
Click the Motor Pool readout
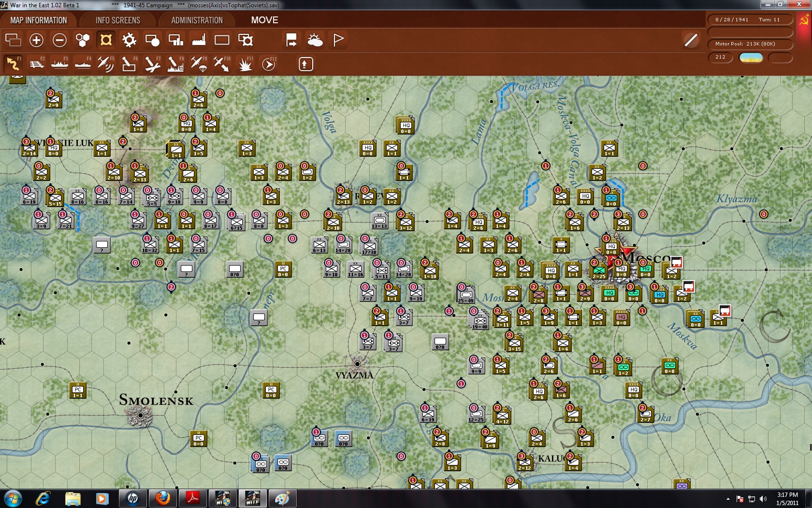745,44
